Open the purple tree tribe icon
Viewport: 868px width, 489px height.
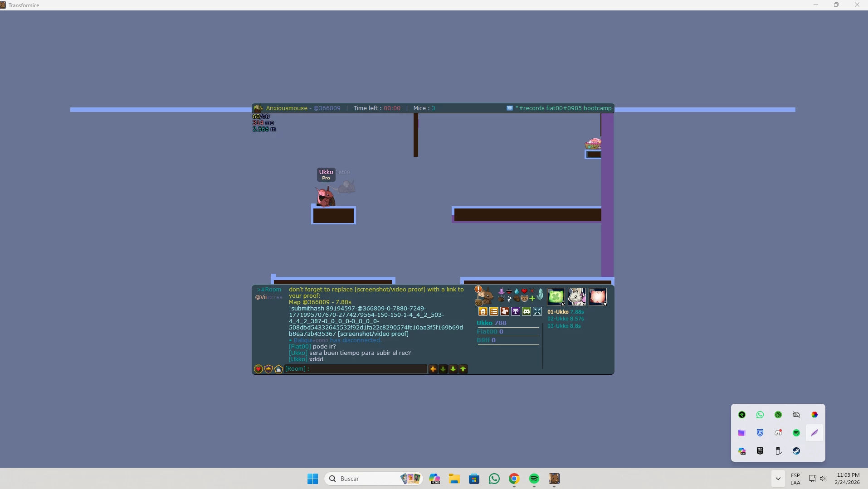(516, 311)
